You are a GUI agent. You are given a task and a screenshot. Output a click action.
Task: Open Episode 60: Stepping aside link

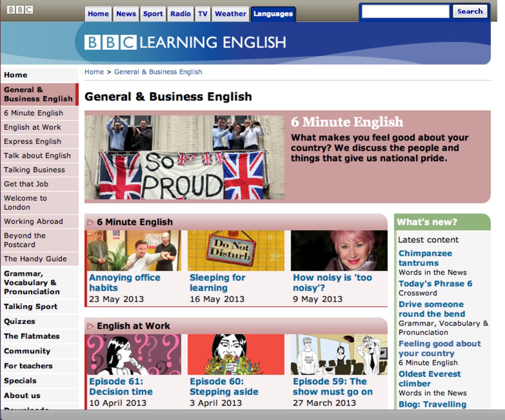click(224, 387)
